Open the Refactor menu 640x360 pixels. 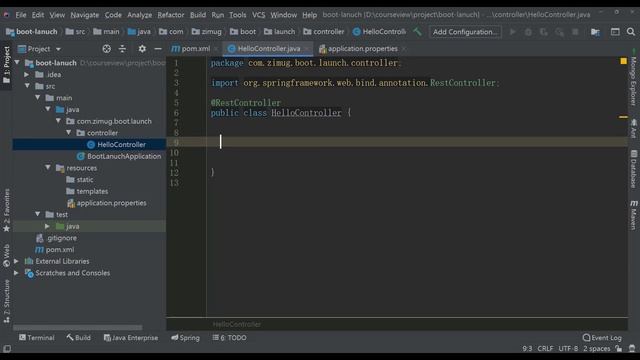click(x=171, y=15)
